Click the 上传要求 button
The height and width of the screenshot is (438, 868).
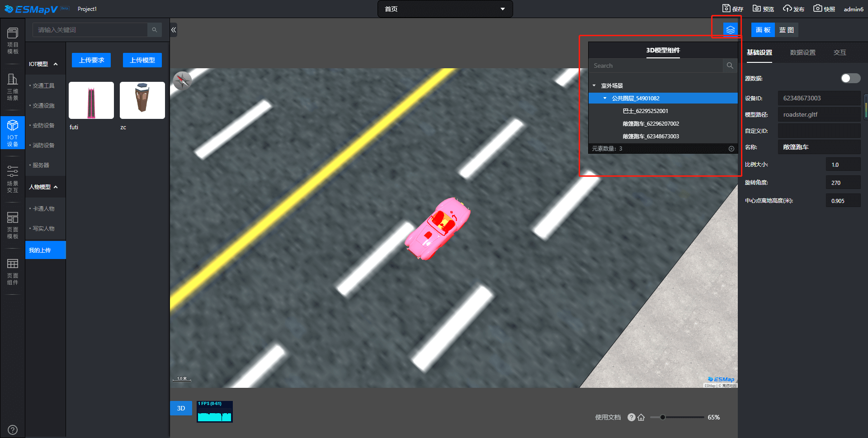tap(91, 60)
